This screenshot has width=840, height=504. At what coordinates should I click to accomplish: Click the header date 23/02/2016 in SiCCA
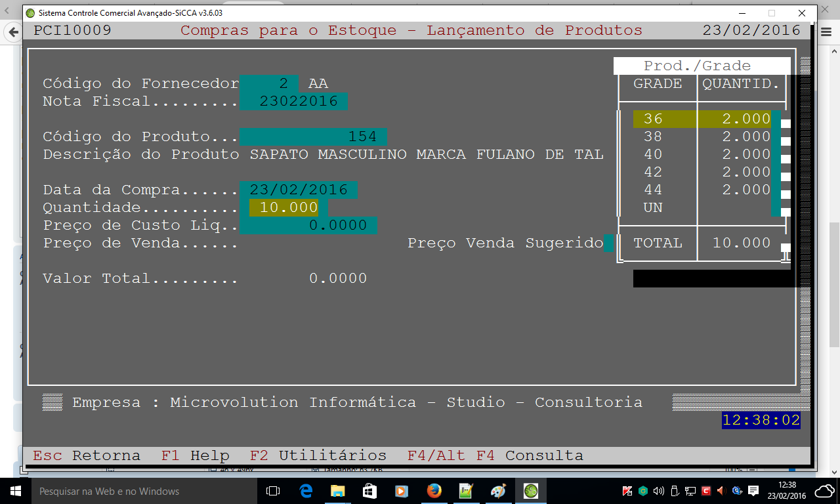tap(751, 30)
